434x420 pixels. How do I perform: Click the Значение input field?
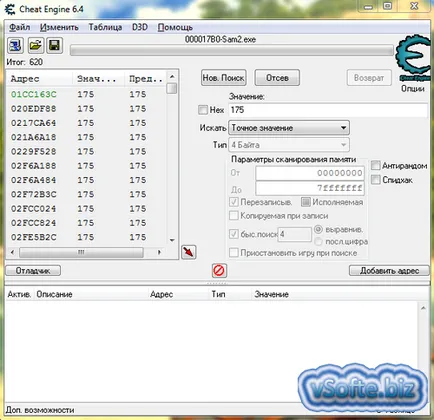(328, 110)
